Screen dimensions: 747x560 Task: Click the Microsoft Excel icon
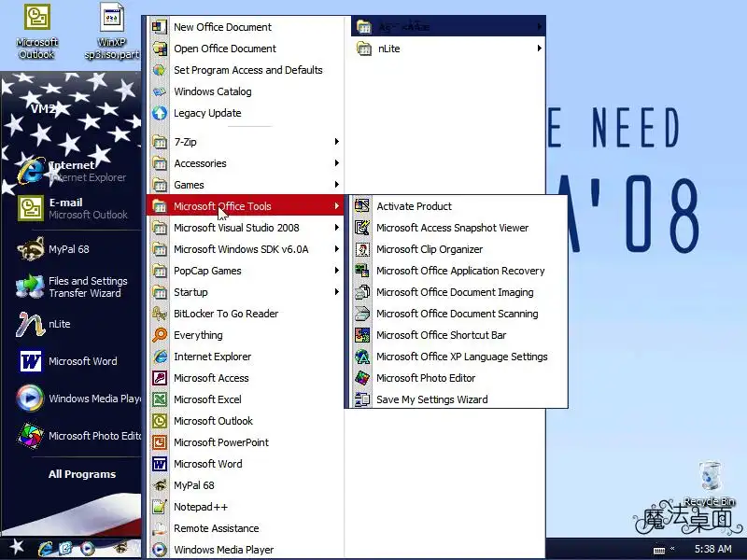pos(159,399)
